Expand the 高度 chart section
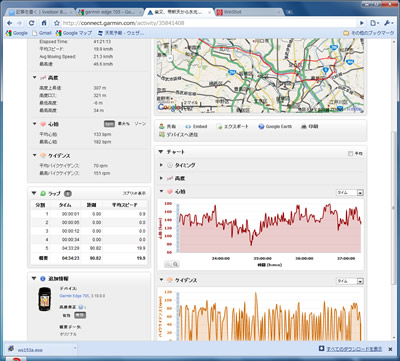This screenshot has width=400, height=361. click(161, 178)
